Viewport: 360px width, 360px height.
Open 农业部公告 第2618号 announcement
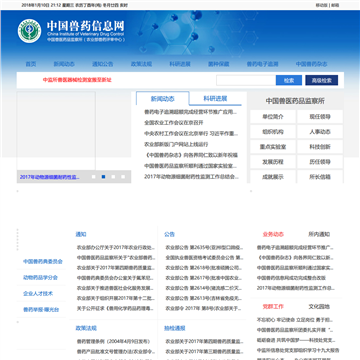pos(204,268)
